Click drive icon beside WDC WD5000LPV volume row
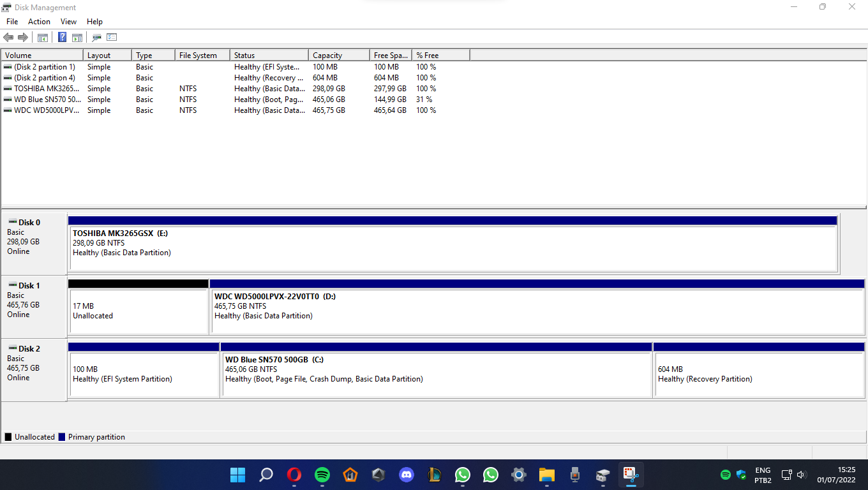 [8, 110]
